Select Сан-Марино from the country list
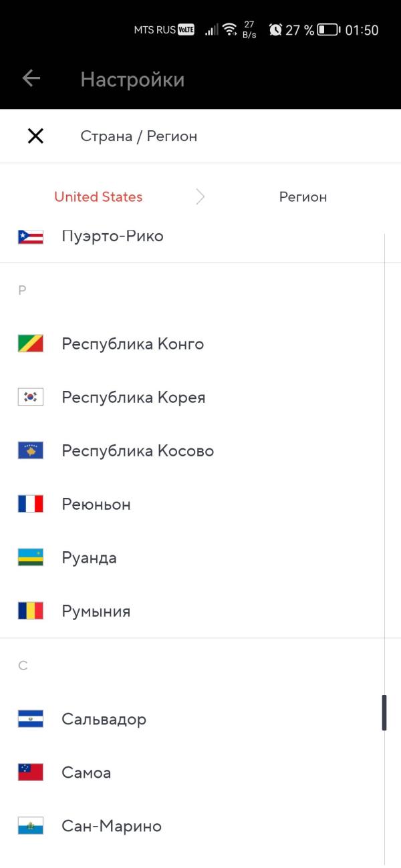This screenshot has width=401, height=868. [192, 827]
